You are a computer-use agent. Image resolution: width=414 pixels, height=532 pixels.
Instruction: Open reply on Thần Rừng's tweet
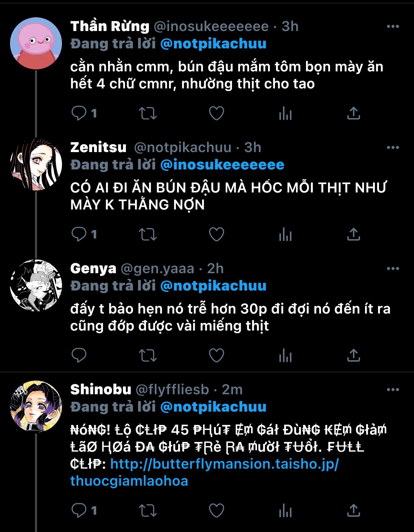(79, 113)
